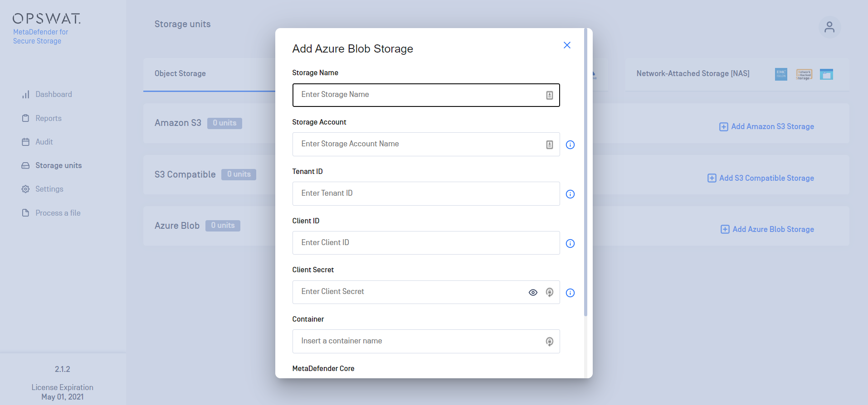The height and width of the screenshot is (405, 868).
Task: Click info icon beside Client ID field
Action: pos(570,244)
